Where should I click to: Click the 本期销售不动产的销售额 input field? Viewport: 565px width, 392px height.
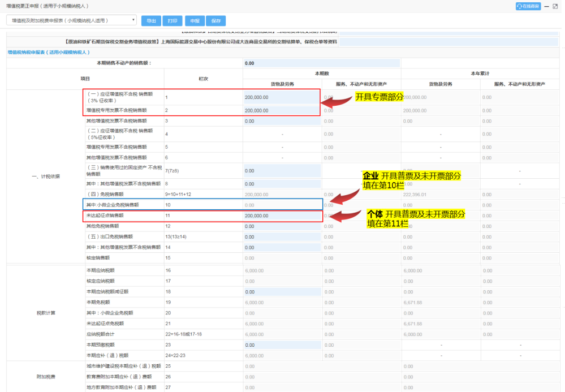click(x=322, y=63)
